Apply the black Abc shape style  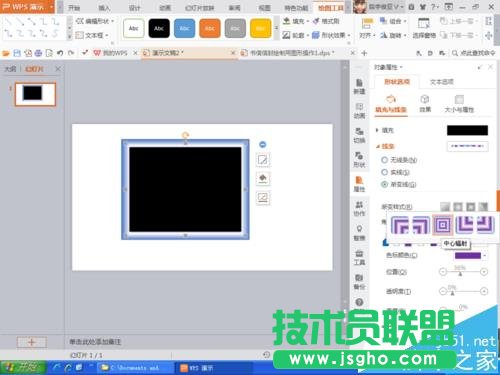point(159,28)
